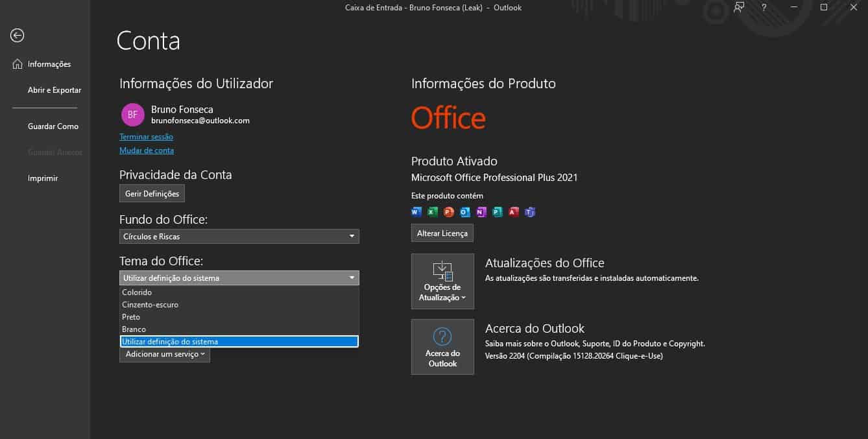This screenshot has width=868, height=439.
Task: Pick the Preto theme option
Action: 239,317
